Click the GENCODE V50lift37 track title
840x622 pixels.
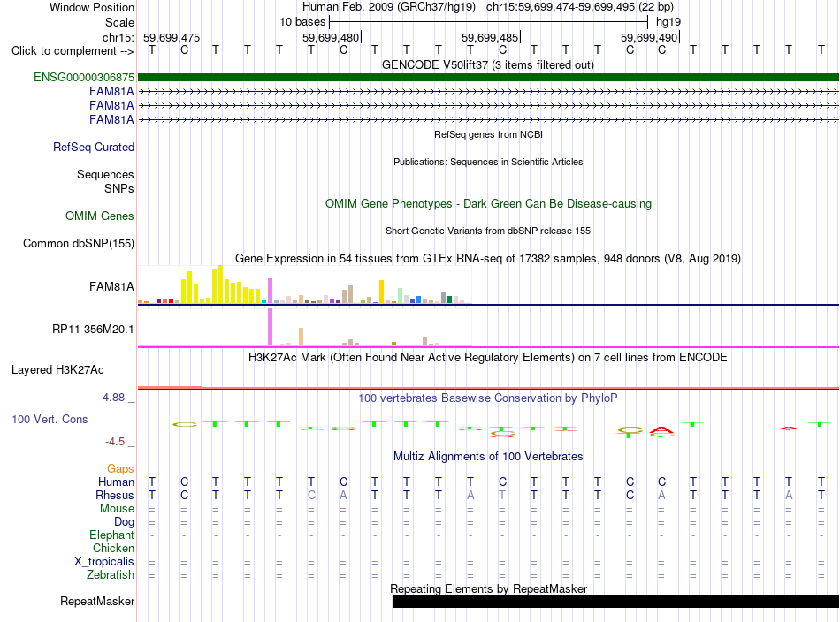pyautogui.click(x=488, y=65)
